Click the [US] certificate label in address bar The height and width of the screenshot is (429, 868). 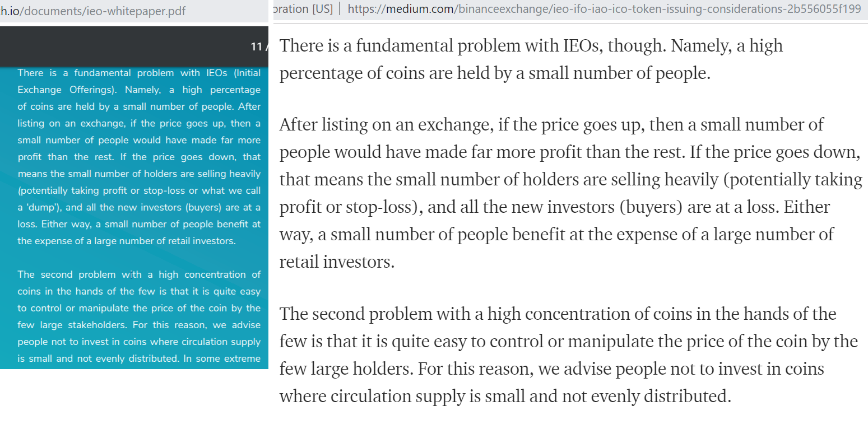322,9
